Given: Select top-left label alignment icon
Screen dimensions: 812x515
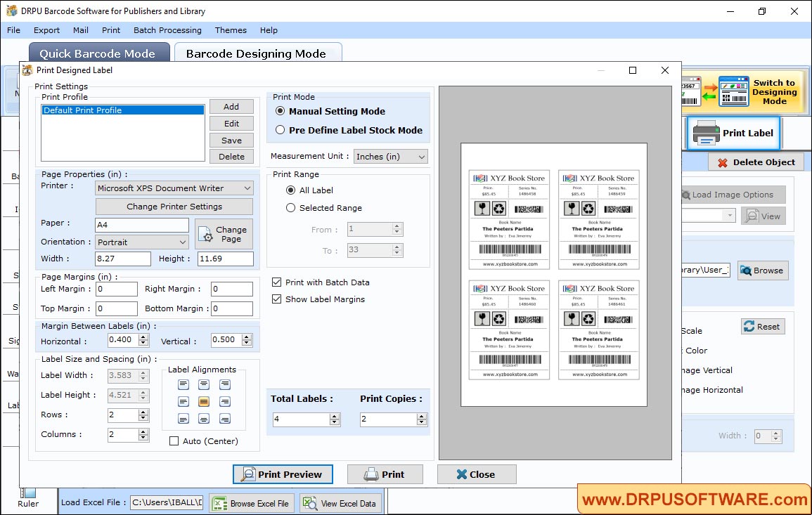Looking at the screenshot, I should click(x=183, y=384).
